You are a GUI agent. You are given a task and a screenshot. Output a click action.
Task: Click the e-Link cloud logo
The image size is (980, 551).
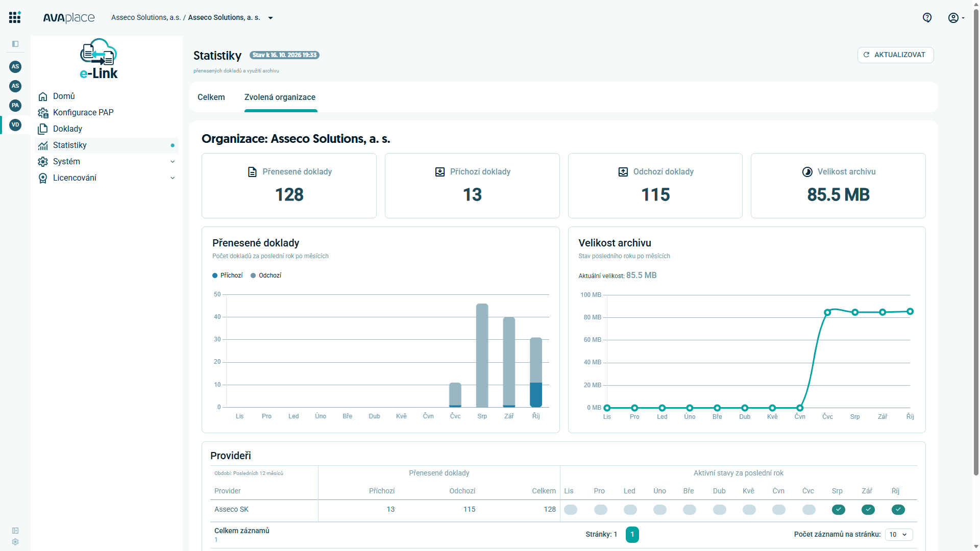tap(99, 59)
